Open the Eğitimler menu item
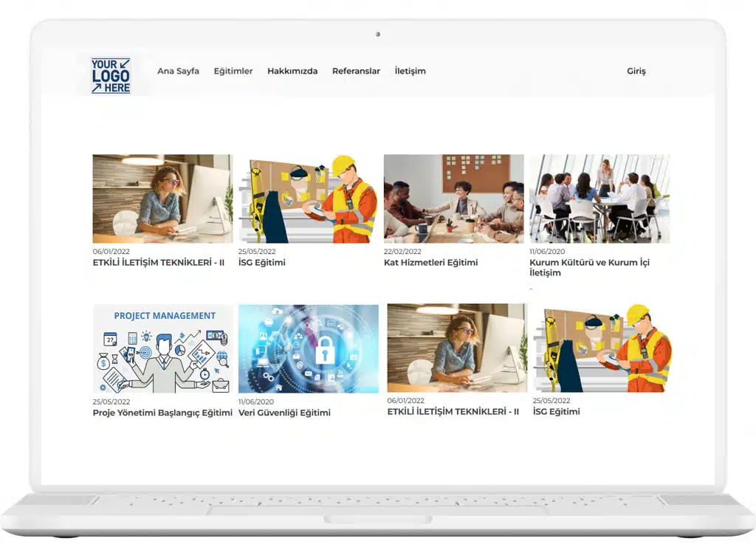Screen dimensions: 756x544 click(233, 71)
